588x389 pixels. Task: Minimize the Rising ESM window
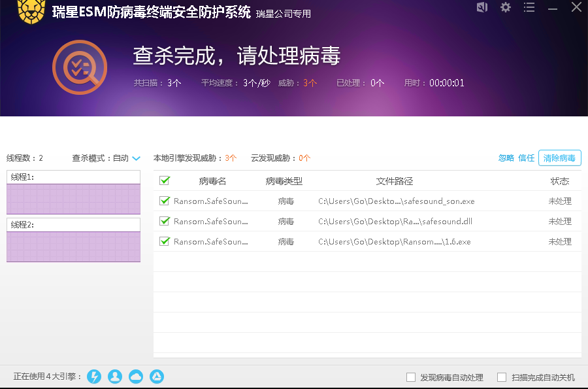(x=553, y=8)
